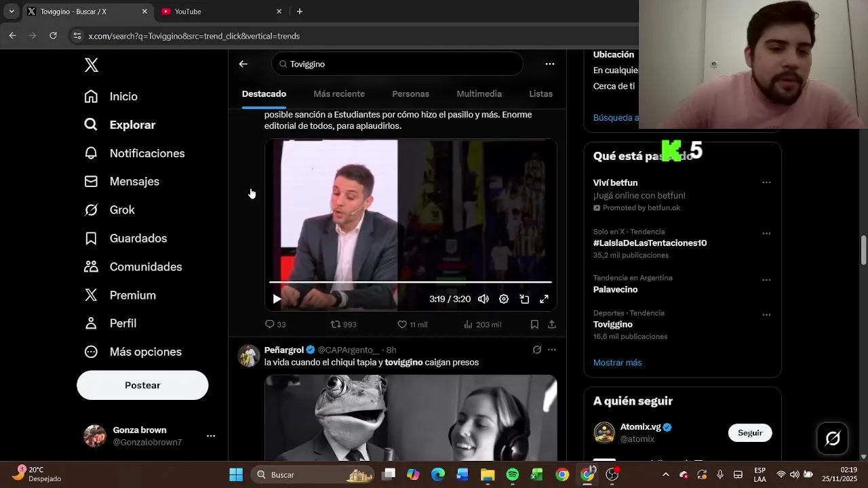Open options for Viví betfun promo
The width and height of the screenshot is (868, 488).
pyautogui.click(x=766, y=182)
